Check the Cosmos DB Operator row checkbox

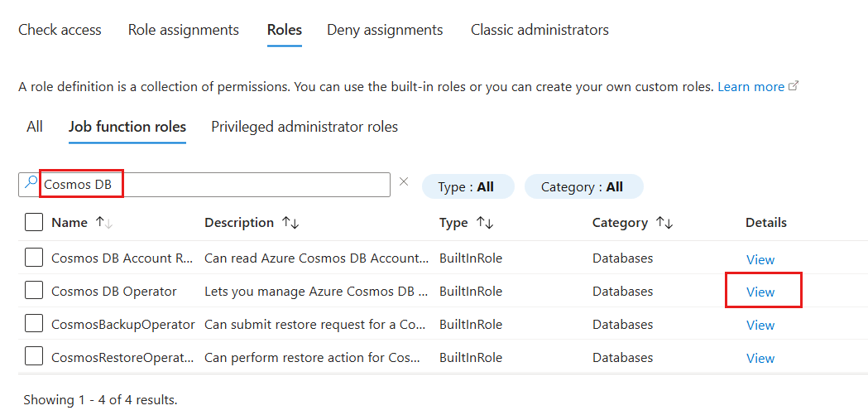coord(34,291)
